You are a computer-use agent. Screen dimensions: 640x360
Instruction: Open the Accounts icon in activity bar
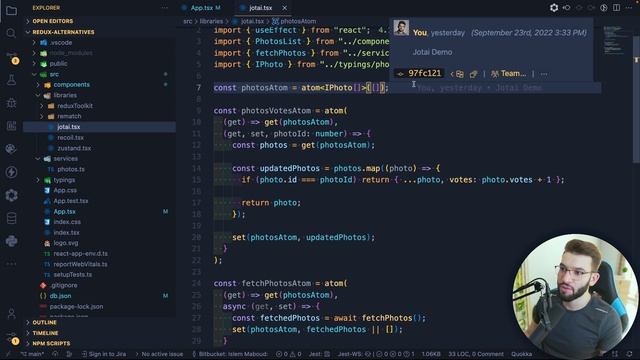[11, 313]
